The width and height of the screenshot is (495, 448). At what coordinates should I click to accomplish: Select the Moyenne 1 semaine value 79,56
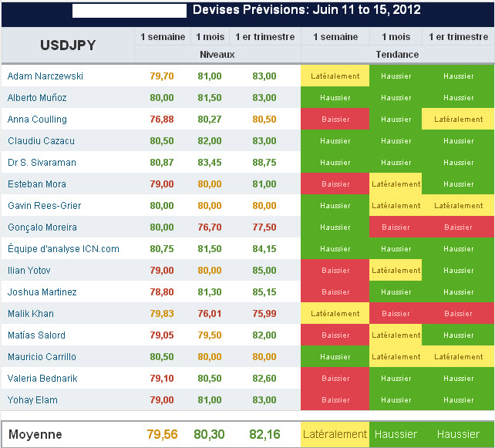pos(162,434)
